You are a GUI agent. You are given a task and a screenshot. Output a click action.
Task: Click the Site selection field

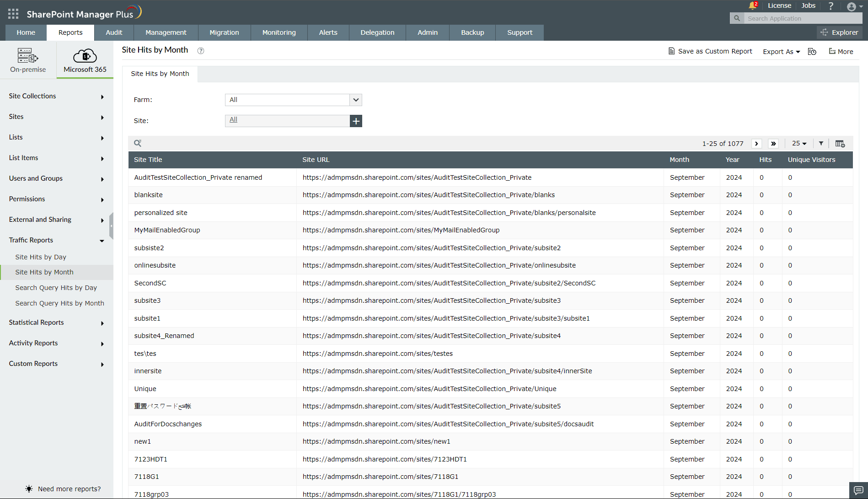(x=287, y=121)
